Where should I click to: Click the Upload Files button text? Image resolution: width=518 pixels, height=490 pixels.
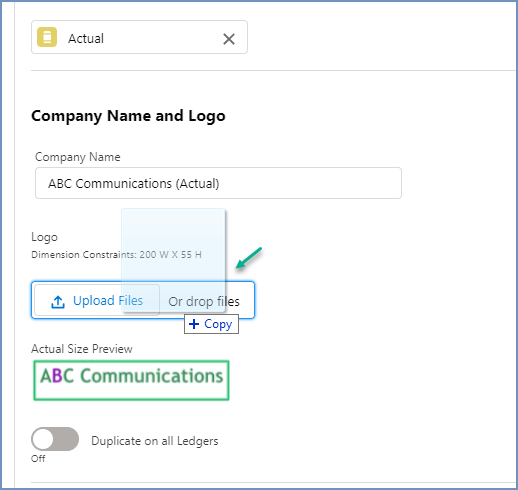coord(108,301)
